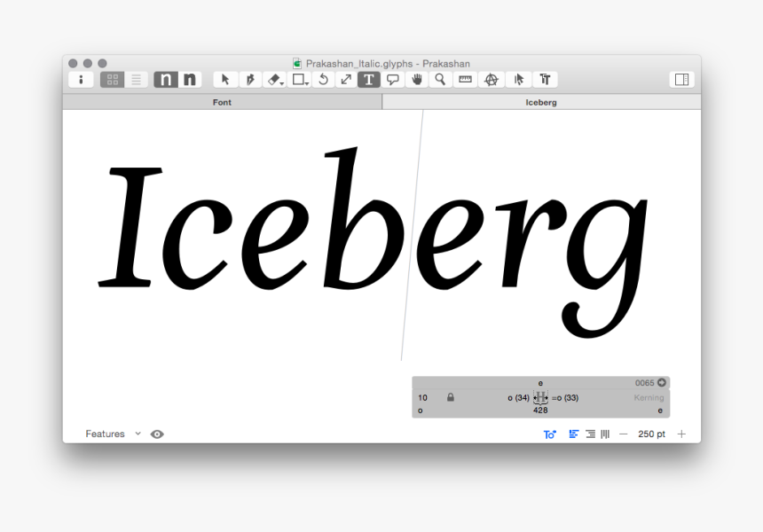The height and width of the screenshot is (532, 763).
Task: Decrease the point size with minus
Action: pos(624,434)
